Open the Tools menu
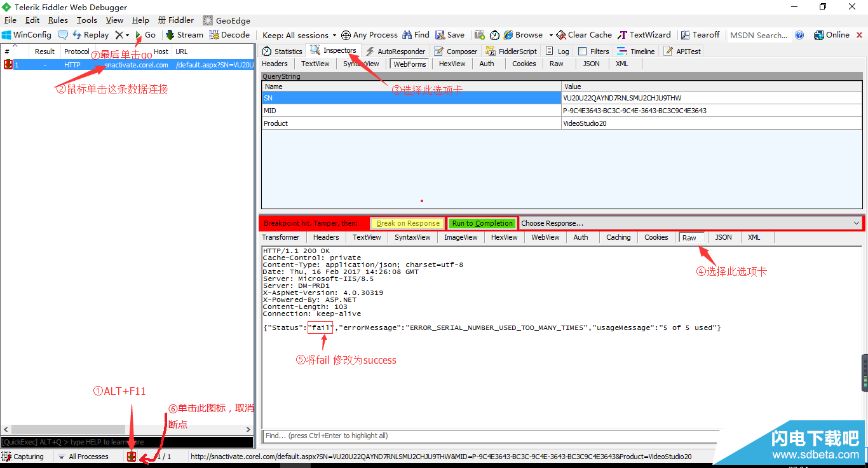Image resolution: width=868 pixels, height=468 pixels. 87,20
